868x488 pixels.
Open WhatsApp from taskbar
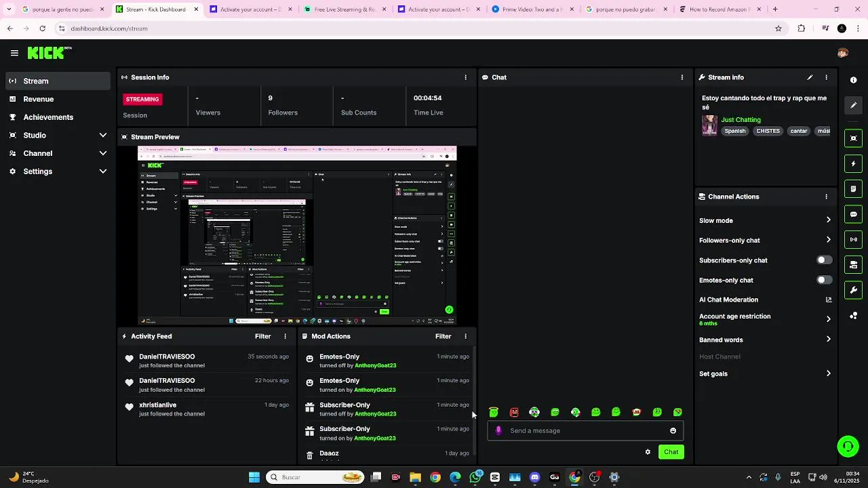pyautogui.click(x=475, y=477)
